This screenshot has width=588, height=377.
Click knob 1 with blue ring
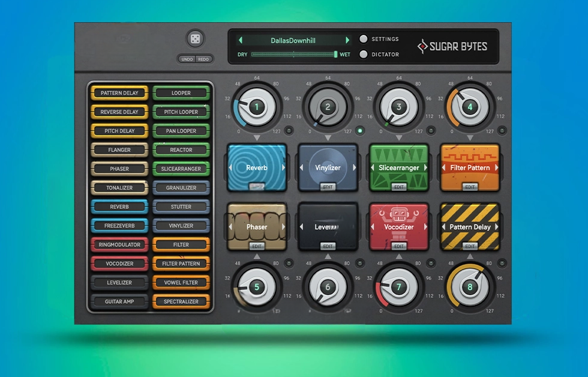click(x=257, y=107)
